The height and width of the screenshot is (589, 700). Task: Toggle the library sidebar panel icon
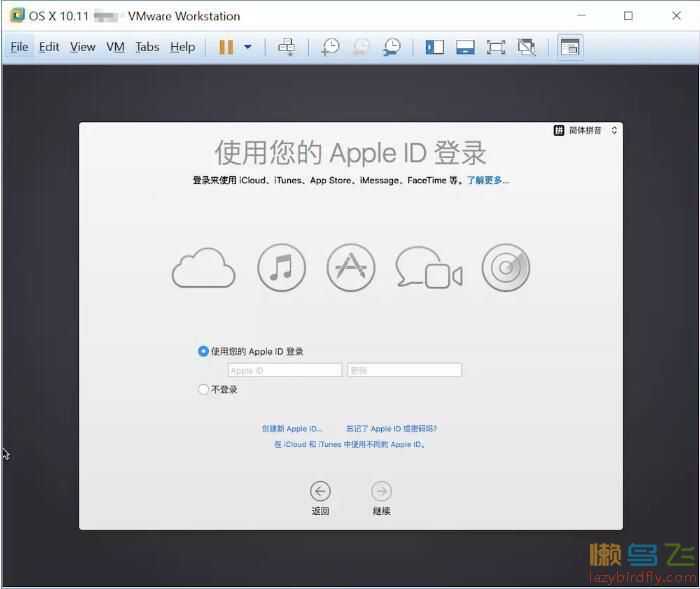434,47
